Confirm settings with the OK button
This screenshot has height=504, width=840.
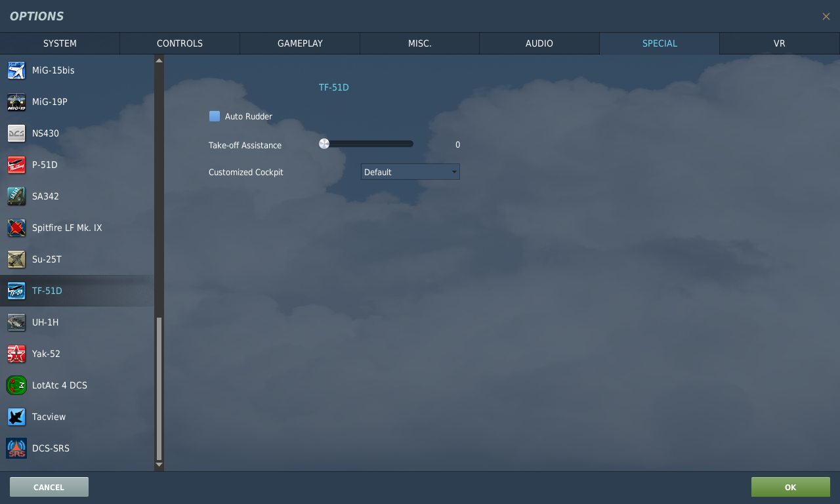tap(791, 487)
